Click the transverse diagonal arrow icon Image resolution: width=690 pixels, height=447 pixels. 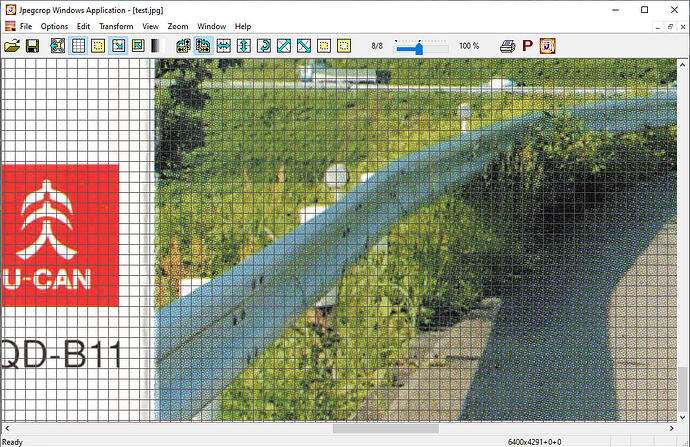pos(304,46)
